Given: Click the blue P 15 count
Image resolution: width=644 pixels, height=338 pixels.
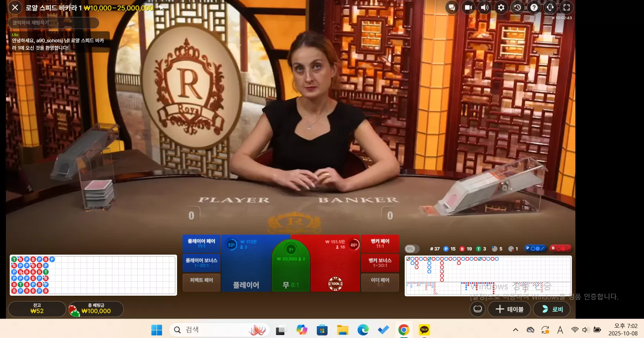Looking at the screenshot, I should (x=450, y=249).
